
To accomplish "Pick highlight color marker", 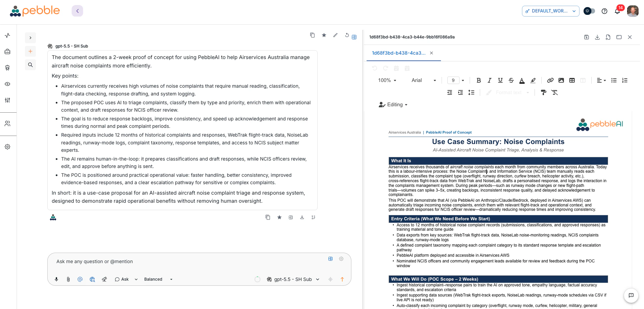I will point(533,80).
